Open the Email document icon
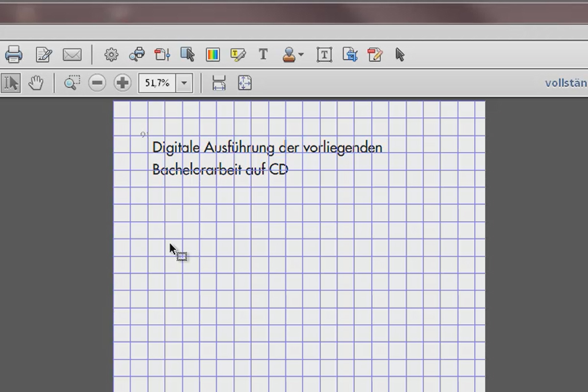This screenshot has width=588, height=392. point(73,54)
